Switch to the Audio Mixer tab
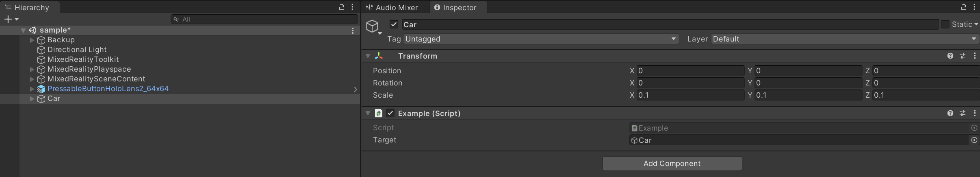Screen dimensions: 980x177 coord(392,7)
